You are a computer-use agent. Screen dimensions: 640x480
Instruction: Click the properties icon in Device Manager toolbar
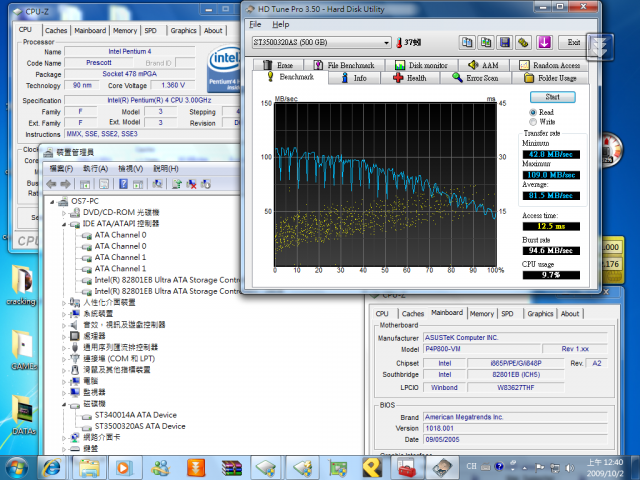point(104,184)
